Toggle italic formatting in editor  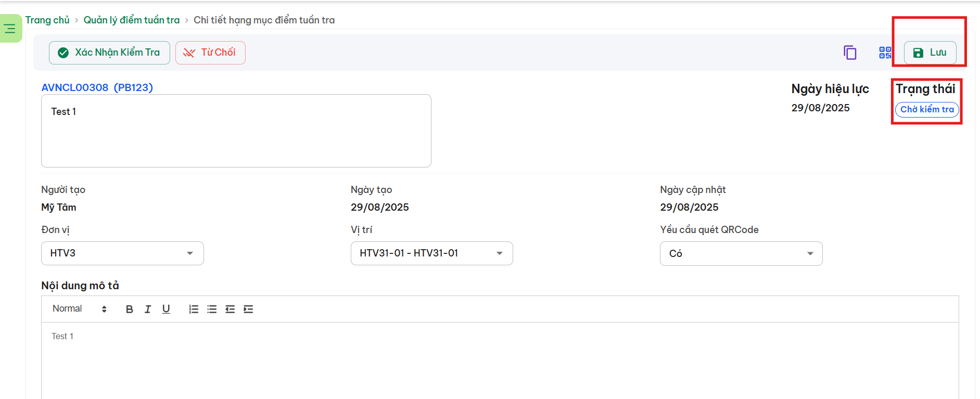pyautogui.click(x=148, y=309)
